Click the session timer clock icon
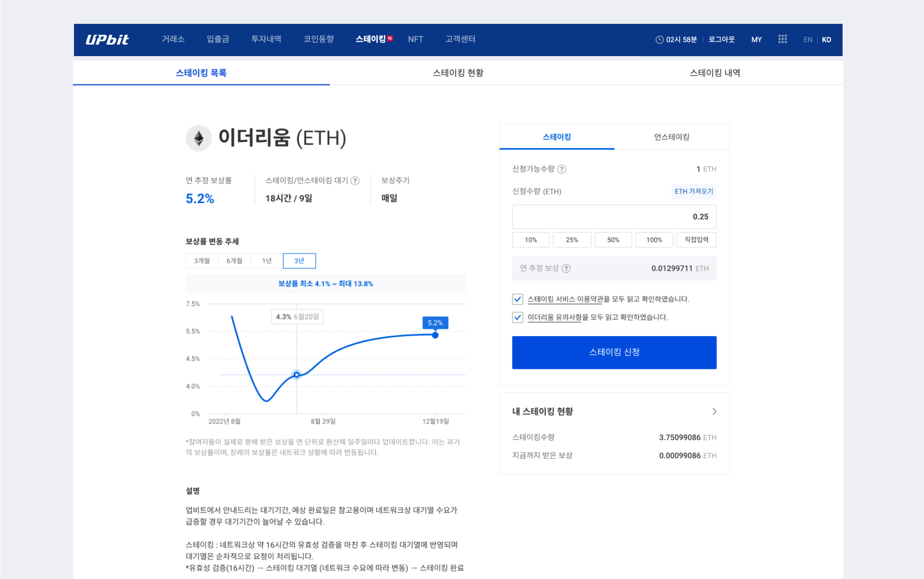This screenshot has height=579, width=924. pos(659,40)
